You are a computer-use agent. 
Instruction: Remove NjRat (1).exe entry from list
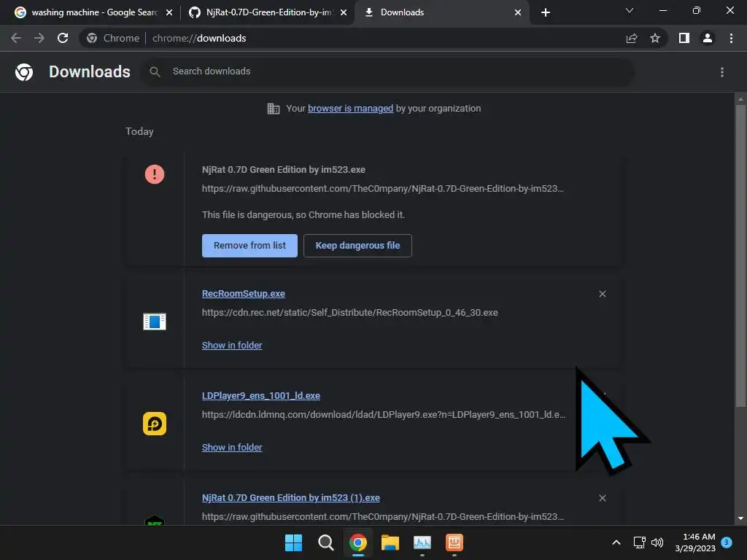tap(602, 497)
